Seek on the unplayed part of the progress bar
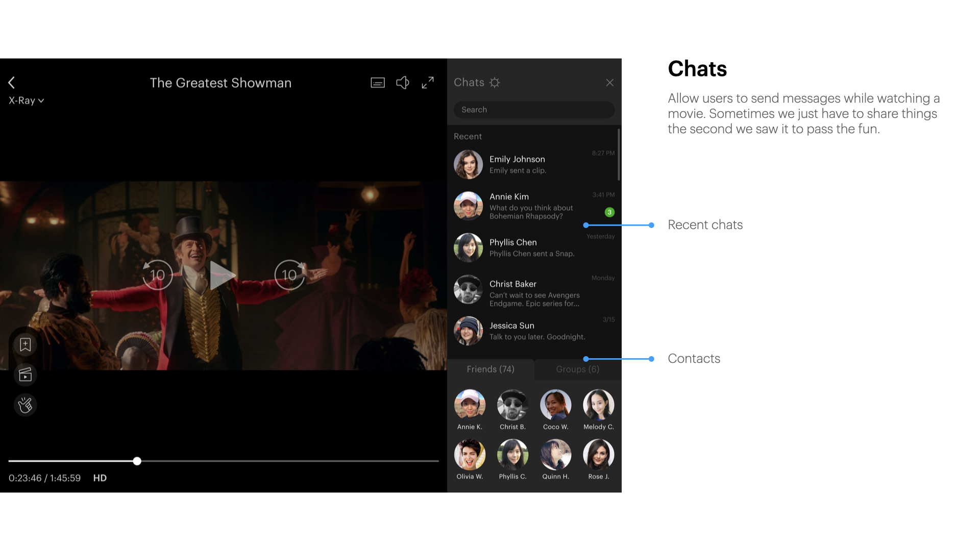This screenshot has width=980, height=551. tap(290, 461)
